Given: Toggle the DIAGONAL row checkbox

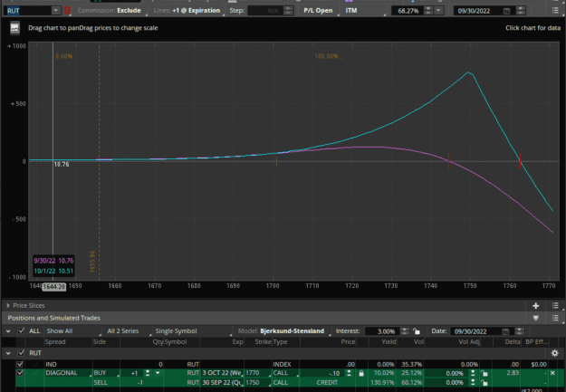Looking at the screenshot, I should (20, 373).
